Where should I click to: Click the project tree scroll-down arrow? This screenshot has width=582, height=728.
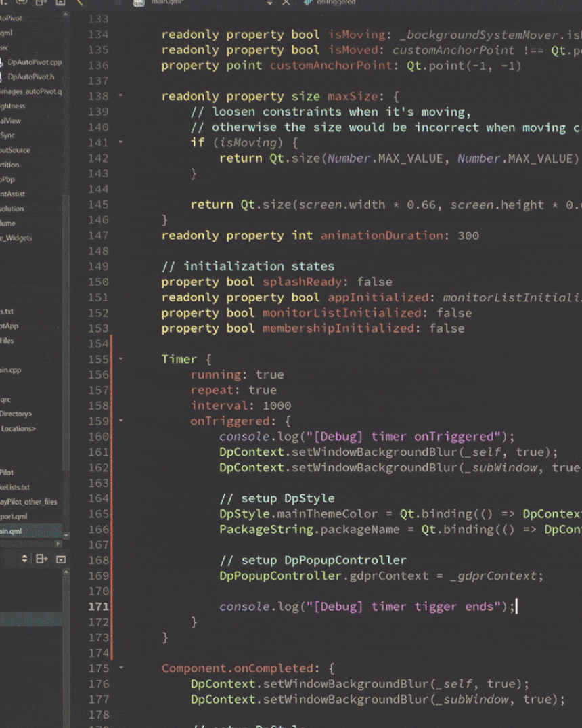tap(66, 536)
